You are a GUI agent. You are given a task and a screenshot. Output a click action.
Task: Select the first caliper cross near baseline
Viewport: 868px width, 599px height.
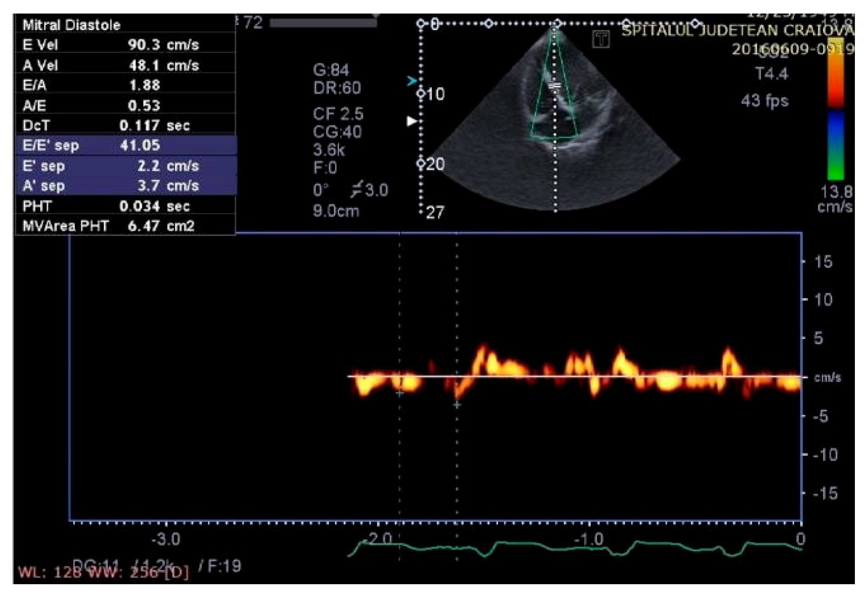400,393
